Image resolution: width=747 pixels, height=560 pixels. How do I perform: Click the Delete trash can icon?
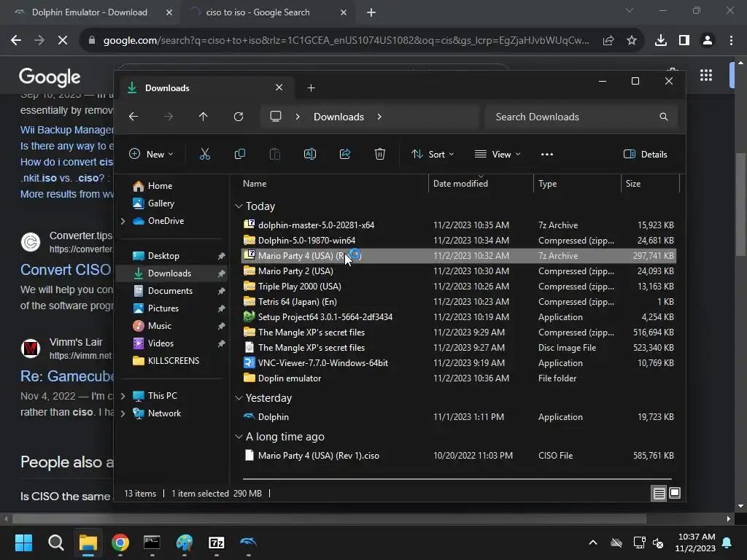pyautogui.click(x=379, y=155)
